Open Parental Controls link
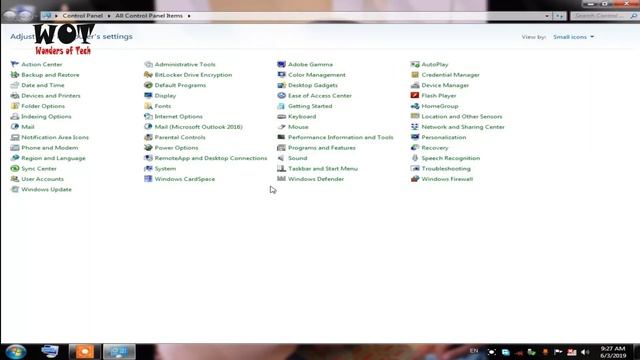This screenshot has width=640, height=360. pyautogui.click(x=180, y=137)
